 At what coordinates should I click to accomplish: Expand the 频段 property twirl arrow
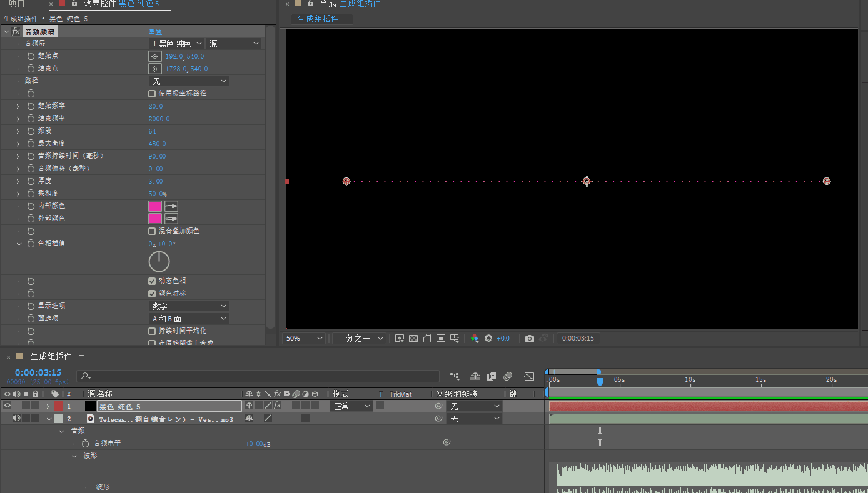click(x=18, y=131)
